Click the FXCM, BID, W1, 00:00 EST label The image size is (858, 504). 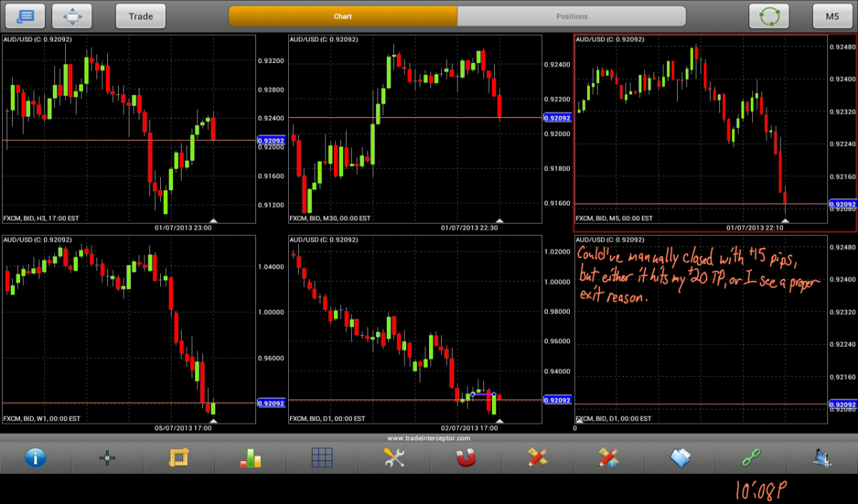click(x=41, y=418)
